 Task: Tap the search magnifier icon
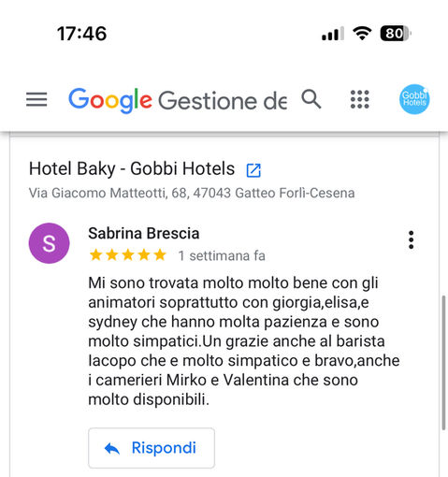pos(311,99)
